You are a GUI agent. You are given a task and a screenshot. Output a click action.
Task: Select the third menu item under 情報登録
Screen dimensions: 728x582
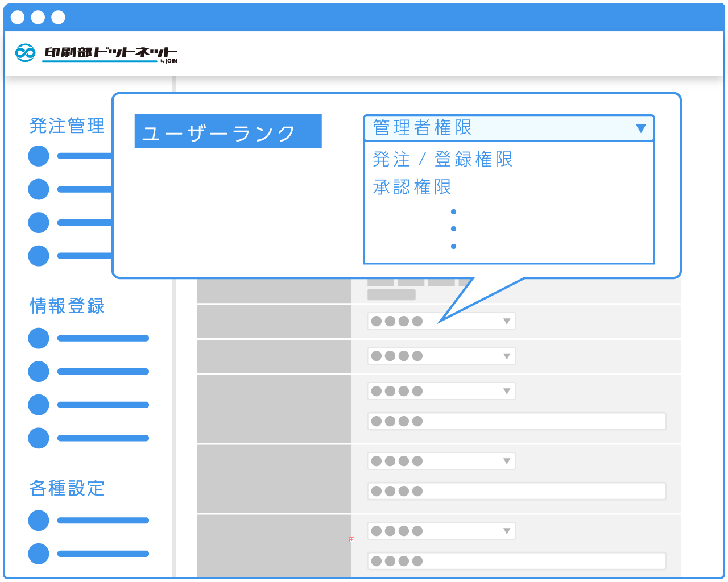coord(89,405)
